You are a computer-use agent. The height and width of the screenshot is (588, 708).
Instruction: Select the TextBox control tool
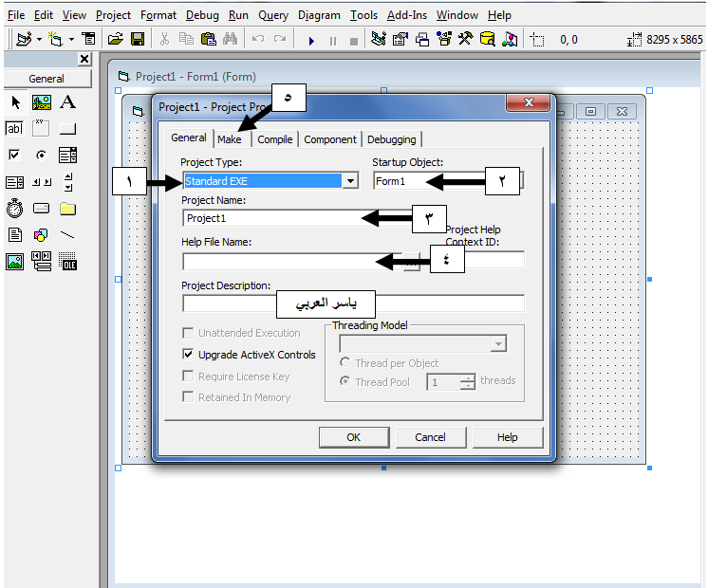14,129
